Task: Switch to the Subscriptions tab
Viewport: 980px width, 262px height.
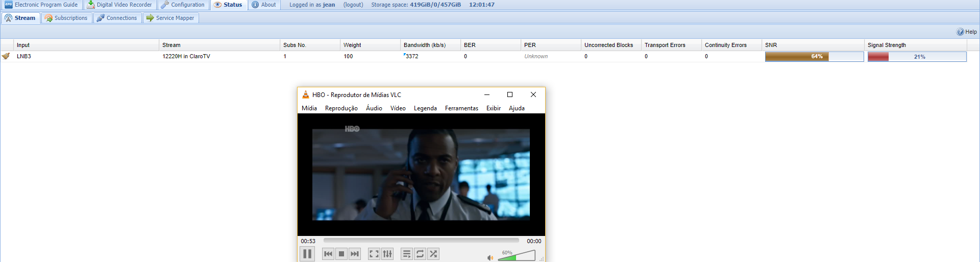Action: tap(66, 18)
